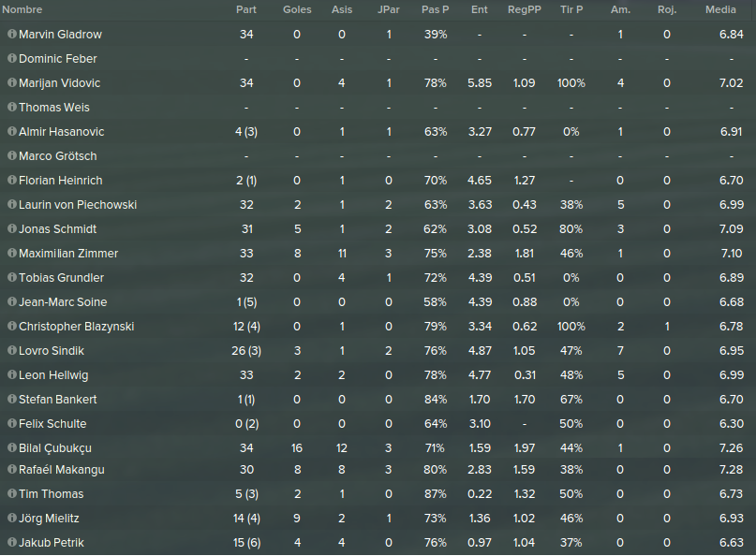Open info icon beside Jörg Mielitz

12,518
